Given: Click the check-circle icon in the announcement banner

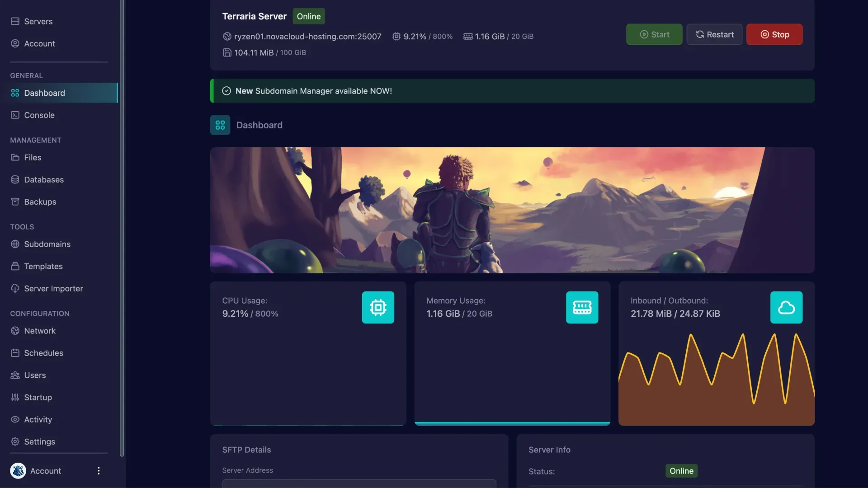Looking at the screenshot, I should 226,91.
